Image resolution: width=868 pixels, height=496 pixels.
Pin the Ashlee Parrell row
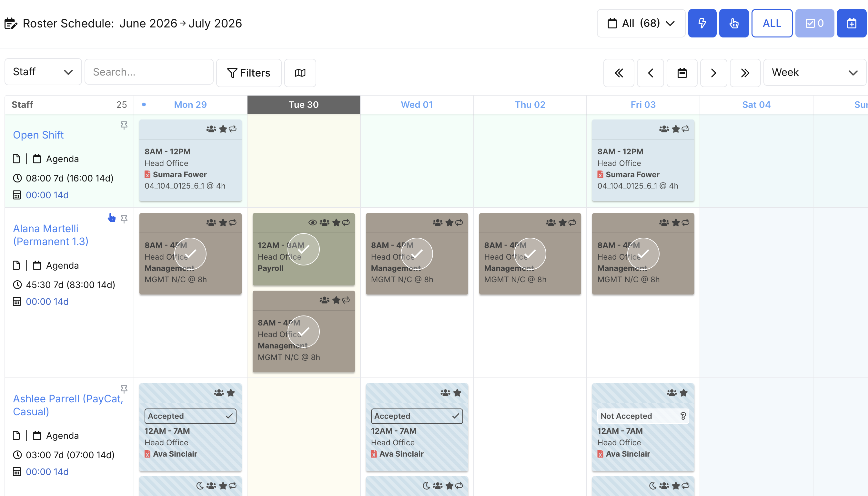click(x=124, y=389)
